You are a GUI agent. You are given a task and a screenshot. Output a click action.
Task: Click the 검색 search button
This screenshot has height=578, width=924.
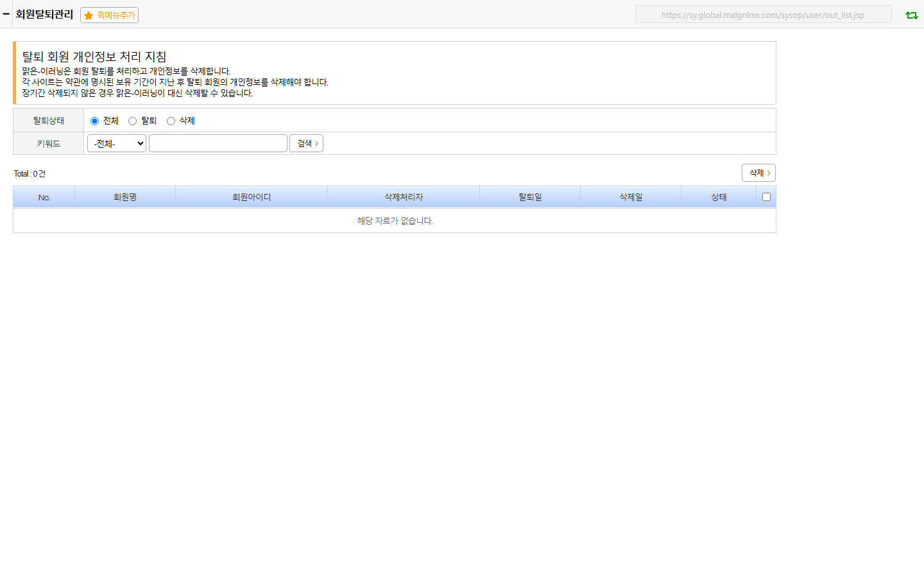pyautogui.click(x=306, y=143)
